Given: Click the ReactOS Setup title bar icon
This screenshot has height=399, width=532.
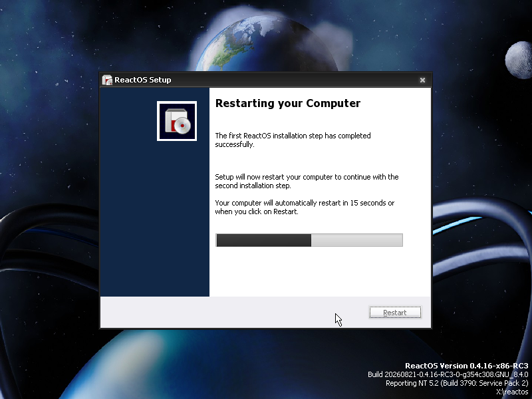Looking at the screenshot, I should click(x=107, y=80).
